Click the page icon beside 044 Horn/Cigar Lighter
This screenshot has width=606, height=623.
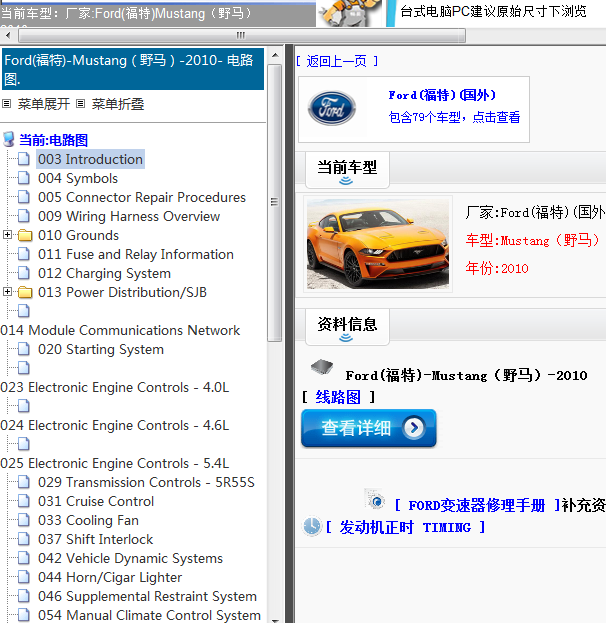[24, 577]
